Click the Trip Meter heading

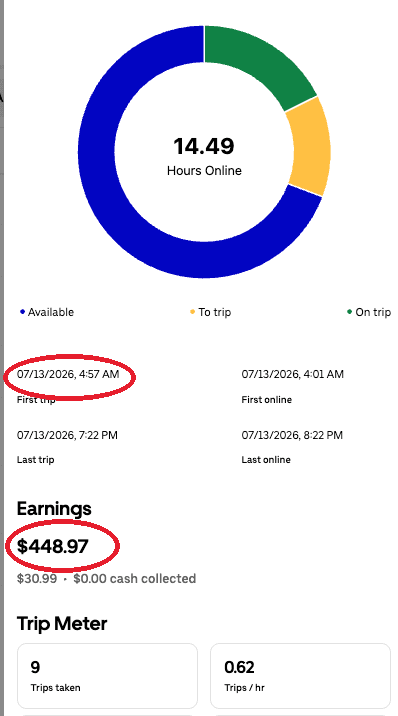62,623
